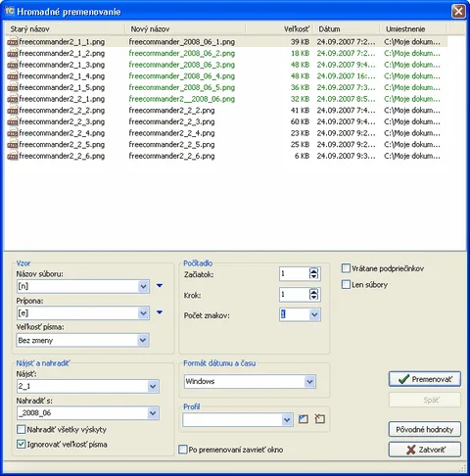The height and width of the screenshot is (476, 470).
Task: Click the Premenovať button
Action: [x=425, y=379]
